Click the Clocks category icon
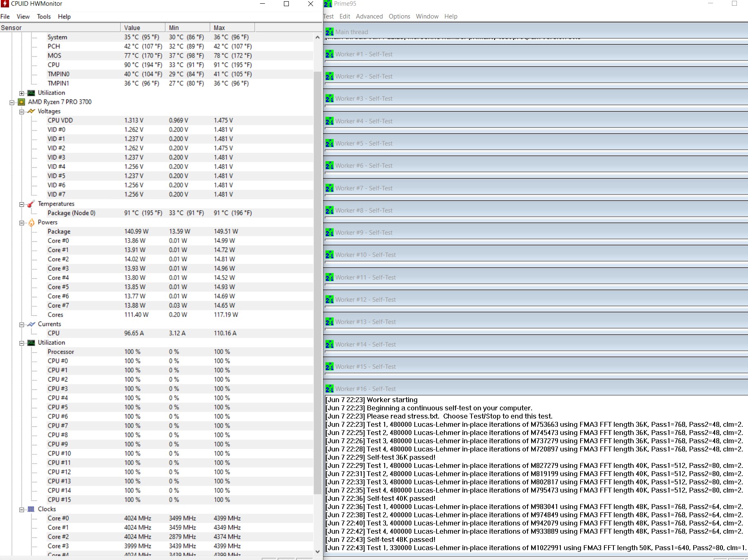This screenshot has width=748, height=560. [31, 509]
